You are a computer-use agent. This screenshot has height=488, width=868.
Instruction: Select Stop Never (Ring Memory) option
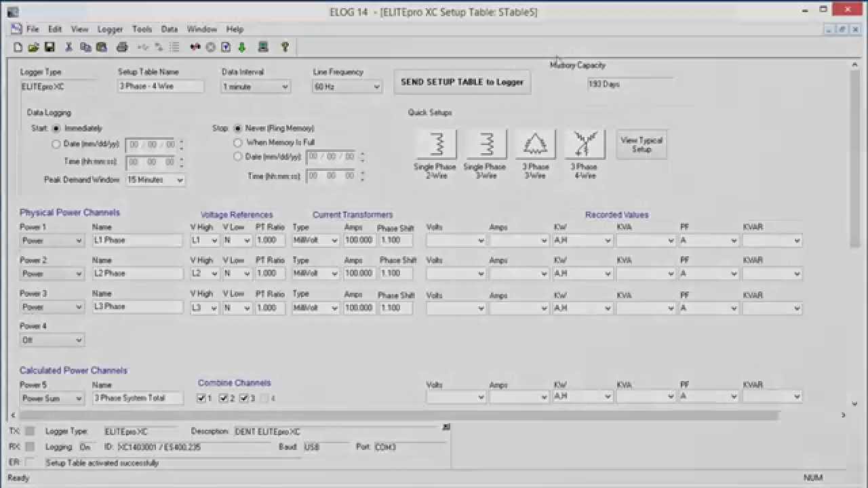238,128
